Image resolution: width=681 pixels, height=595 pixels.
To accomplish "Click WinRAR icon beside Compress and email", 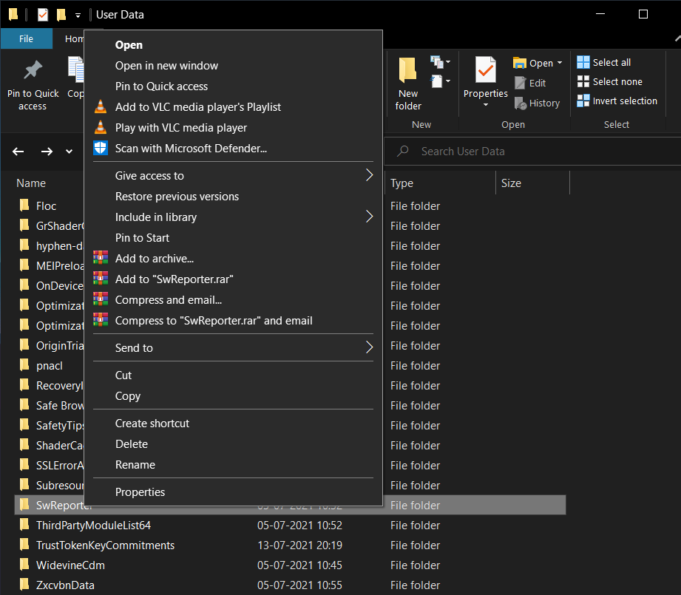I will tap(100, 299).
